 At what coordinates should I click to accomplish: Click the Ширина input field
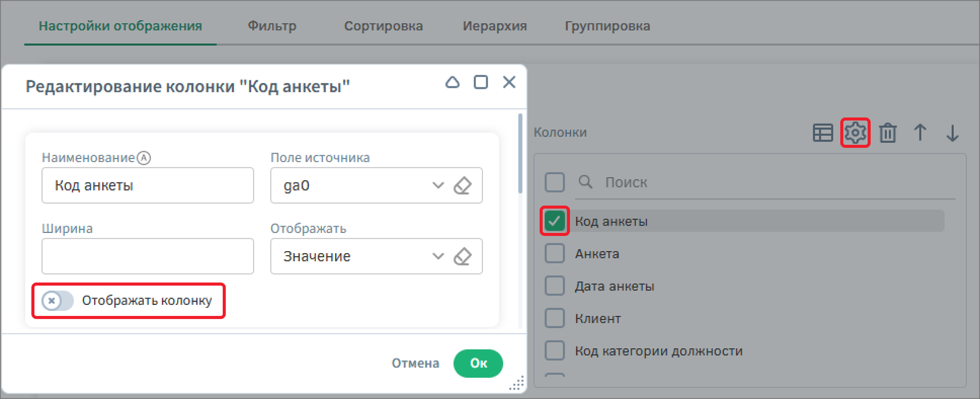pos(148,256)
